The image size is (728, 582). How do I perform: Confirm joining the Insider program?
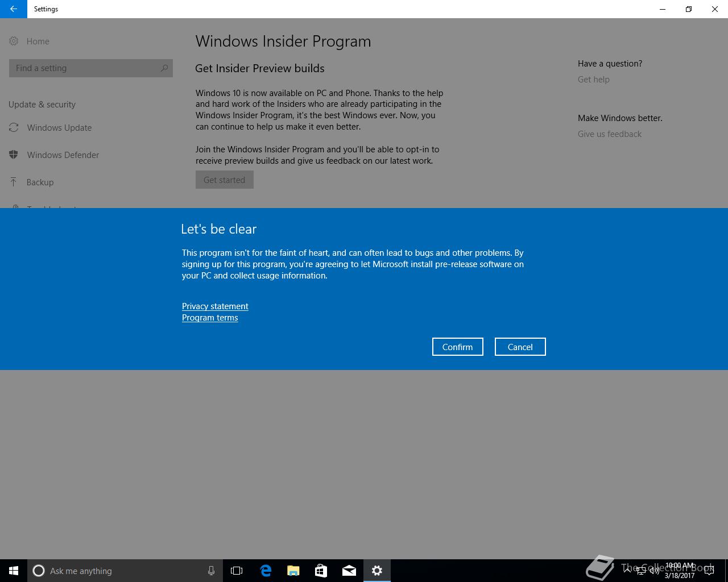tap(457, 347)
